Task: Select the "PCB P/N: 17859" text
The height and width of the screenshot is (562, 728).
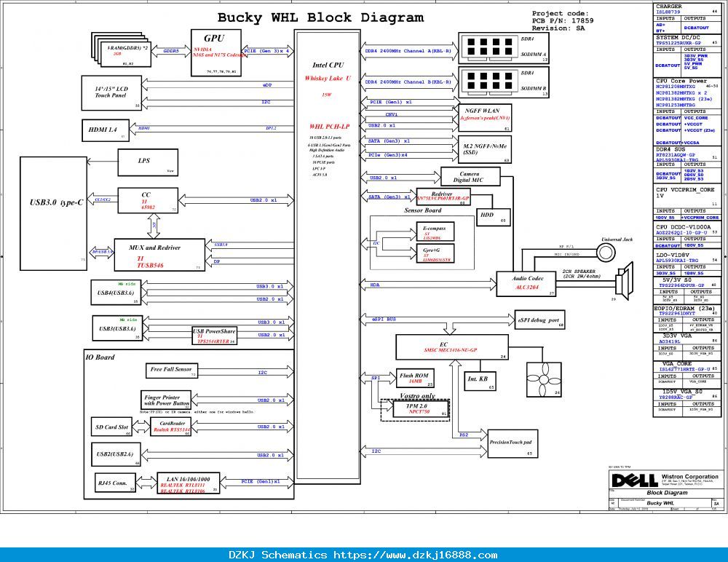Action: 563,20
